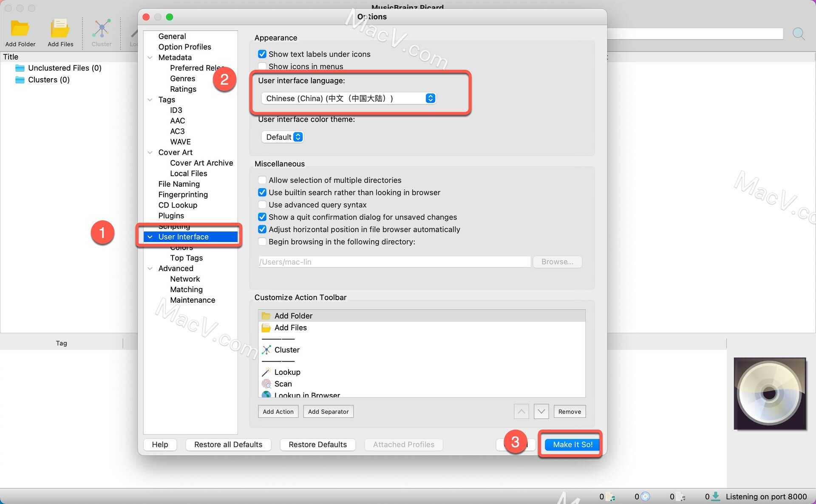Click the files count status icon

(x=610, y=496)
